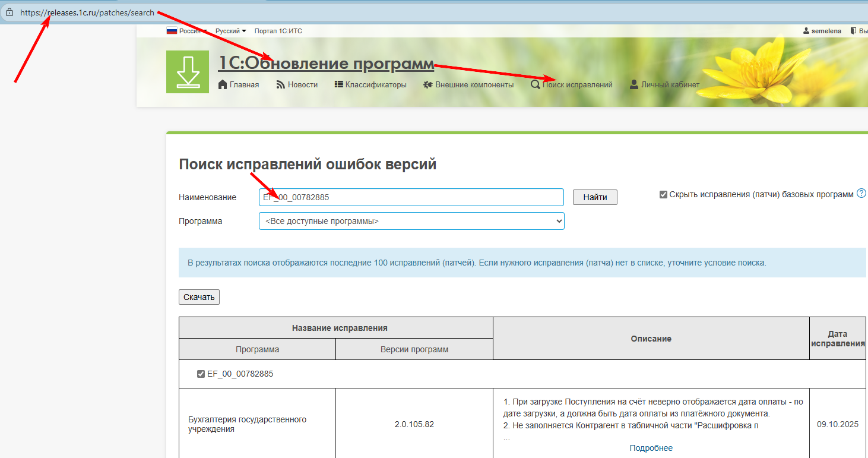Click the magnifier icon for Поиск исправлений
This screenshot has height=458, width=868.
(535, 84)
